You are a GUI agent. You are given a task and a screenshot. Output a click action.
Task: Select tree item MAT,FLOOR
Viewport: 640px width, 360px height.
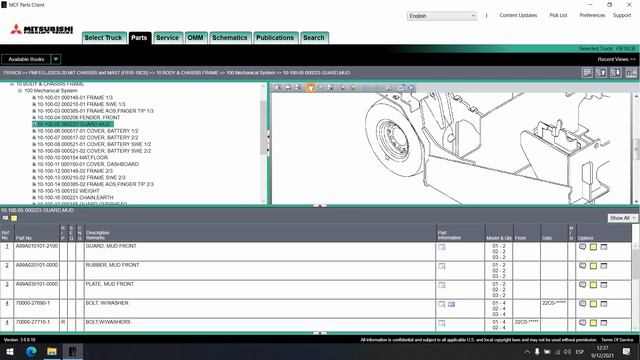coord(73,158)
